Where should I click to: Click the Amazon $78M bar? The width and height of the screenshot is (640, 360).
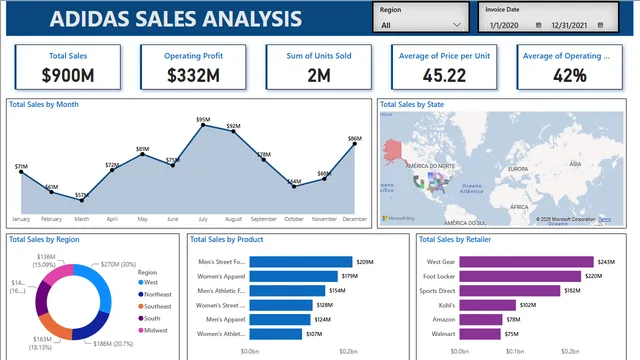click(481, 319)
